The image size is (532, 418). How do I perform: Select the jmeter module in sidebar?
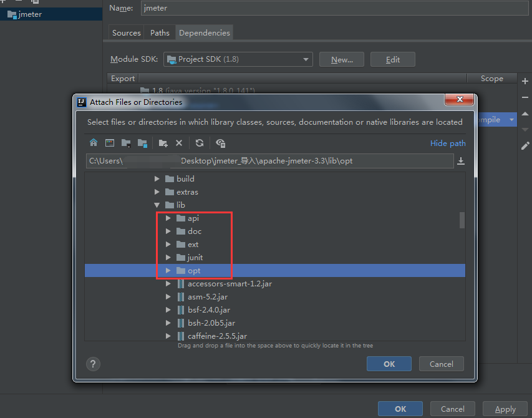51,14
